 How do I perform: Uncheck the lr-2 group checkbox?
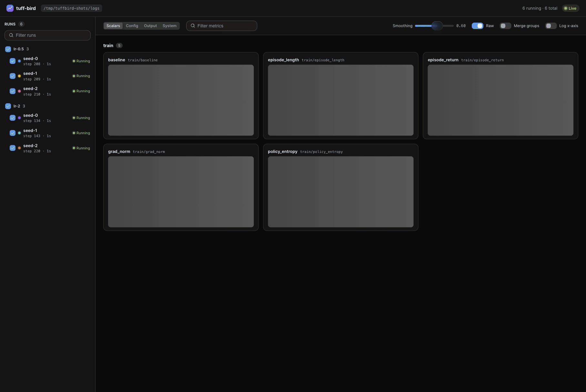pyautogui.click(x=8, y=106)
